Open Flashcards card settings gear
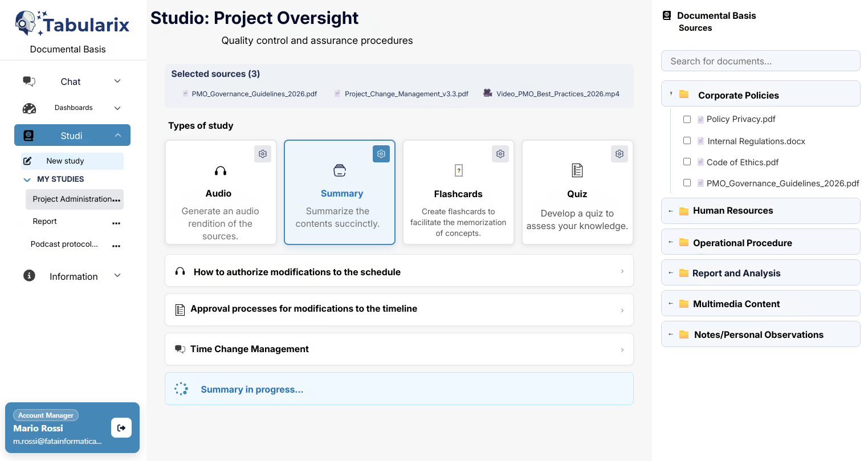Screen dimensions: 868x461 click(x=500, y=154)
